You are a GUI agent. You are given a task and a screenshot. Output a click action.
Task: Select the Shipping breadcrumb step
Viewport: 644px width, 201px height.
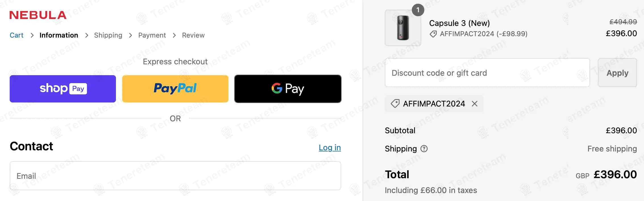pos(108,35)
